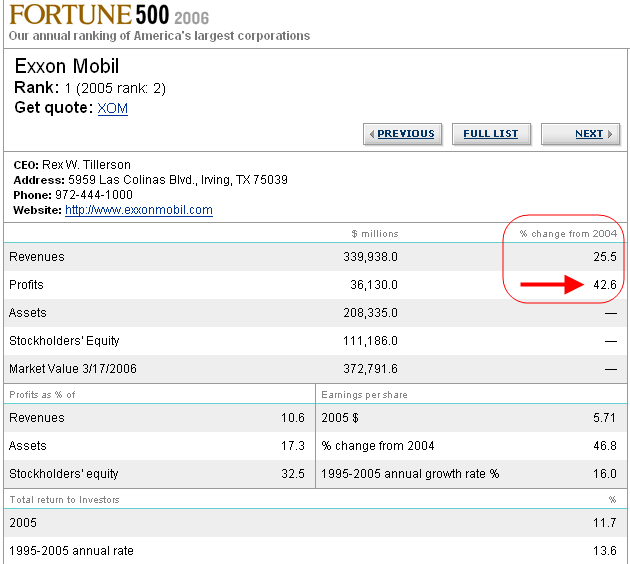Select the 1995-2005 annual growth rate row
Viewport: 630px width, 564px height.
410,474
